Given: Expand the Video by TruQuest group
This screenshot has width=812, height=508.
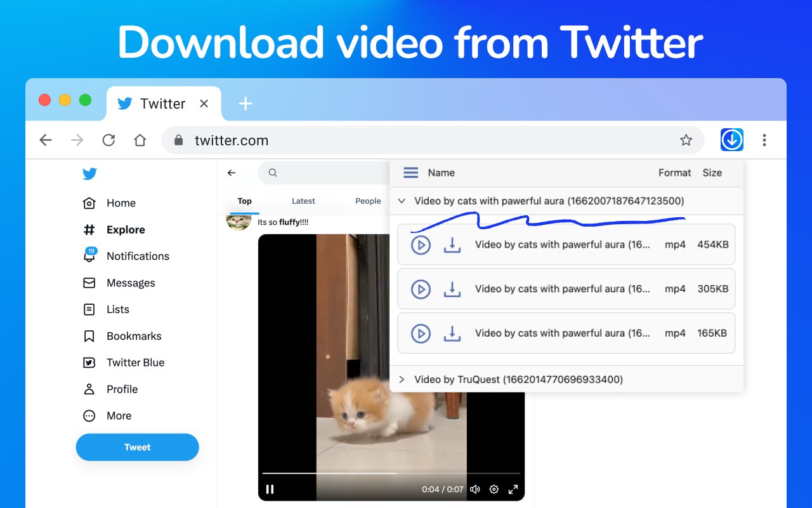Looking at the screenshot, I should coord(401,379).
